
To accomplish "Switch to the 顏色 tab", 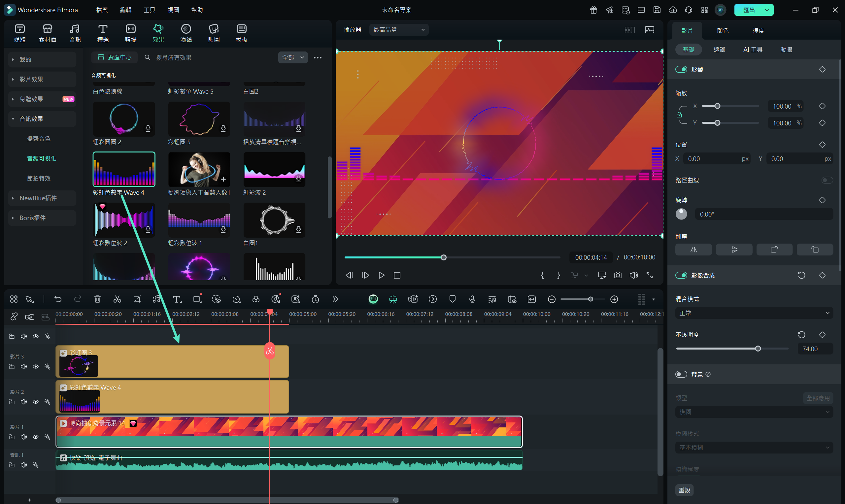I will [x=723, y=31].
